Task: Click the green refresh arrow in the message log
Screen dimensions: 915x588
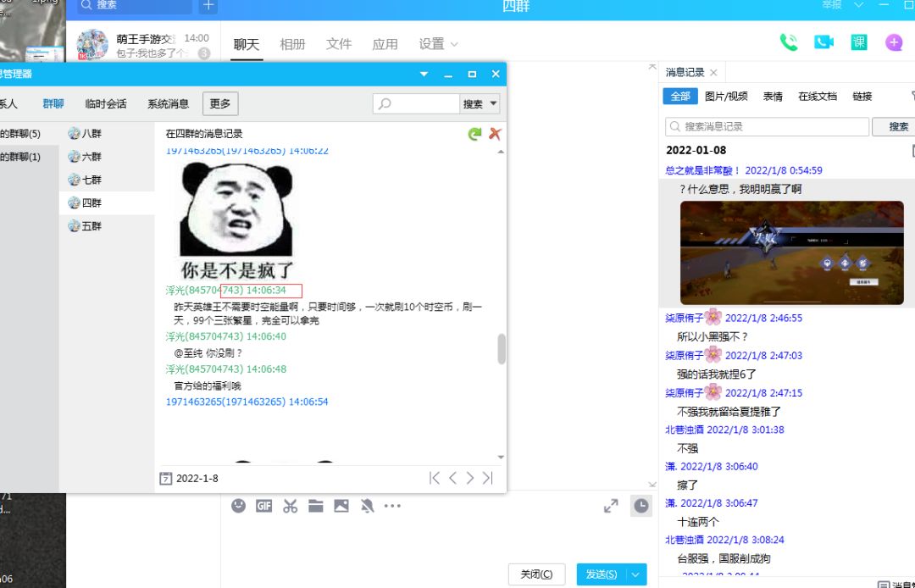Action: click(474, 134)
